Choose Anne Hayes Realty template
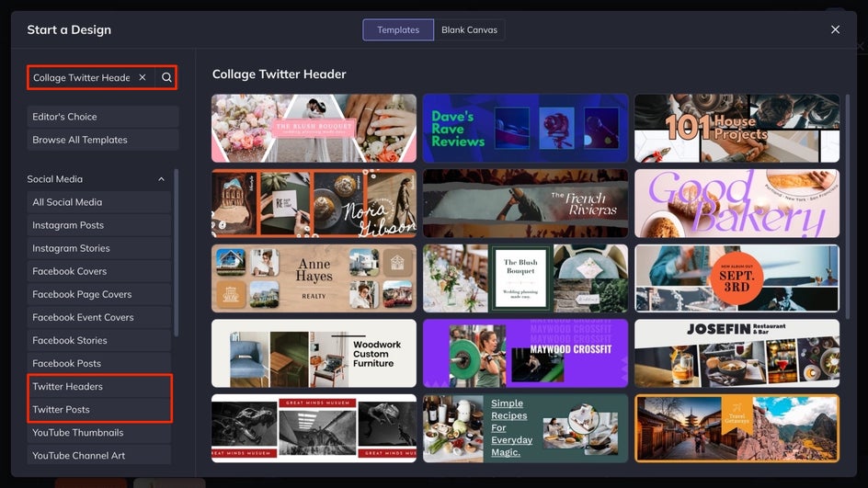The height and width of the screenshot is (488, 868). pos(314,278)
